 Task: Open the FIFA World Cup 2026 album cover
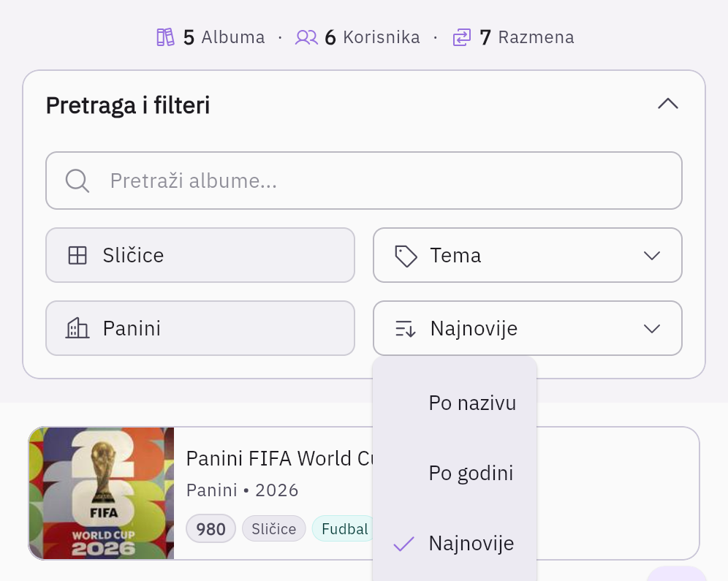coord(102,493)
